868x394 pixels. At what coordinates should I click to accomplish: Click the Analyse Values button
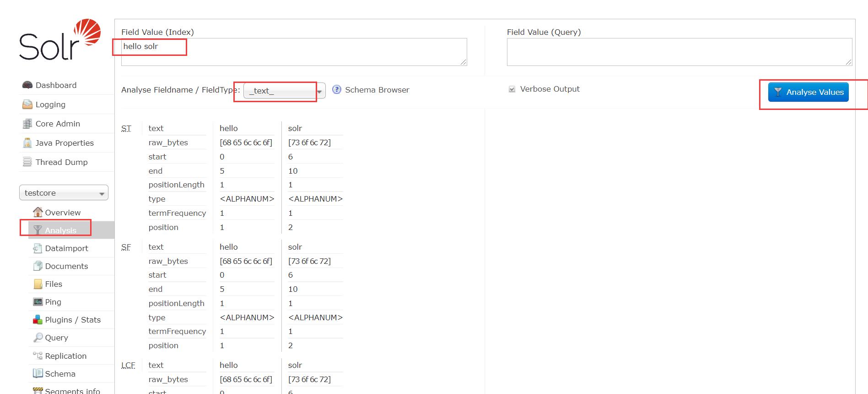[x=808, y=92]
